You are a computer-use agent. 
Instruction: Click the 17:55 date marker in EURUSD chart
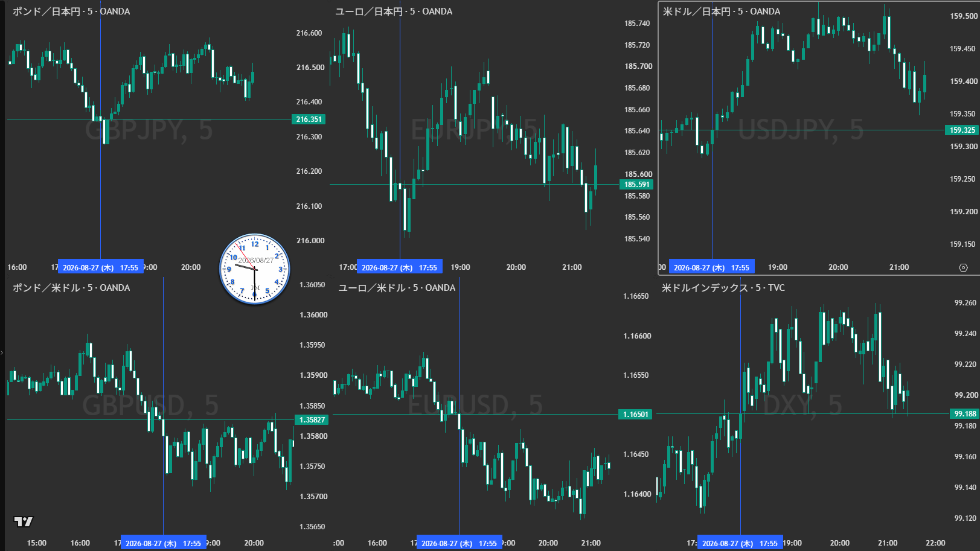pyautogui.click(x=460, y=543)
